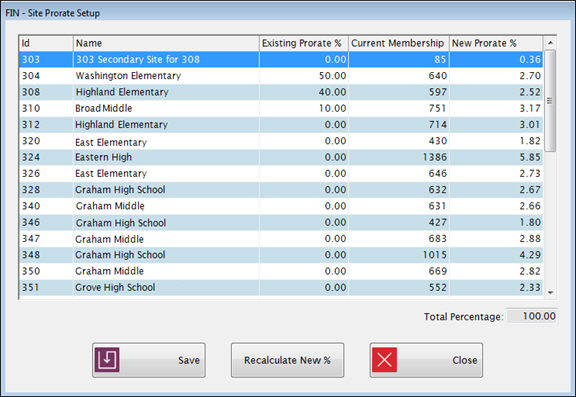Click Existing Prorate value 50.00
Screen dimensions: 576x397
332,76
